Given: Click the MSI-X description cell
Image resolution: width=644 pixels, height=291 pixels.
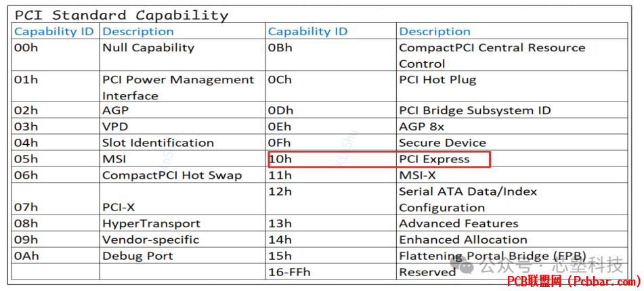Looking at the screenshot, I should click(417, 175).
